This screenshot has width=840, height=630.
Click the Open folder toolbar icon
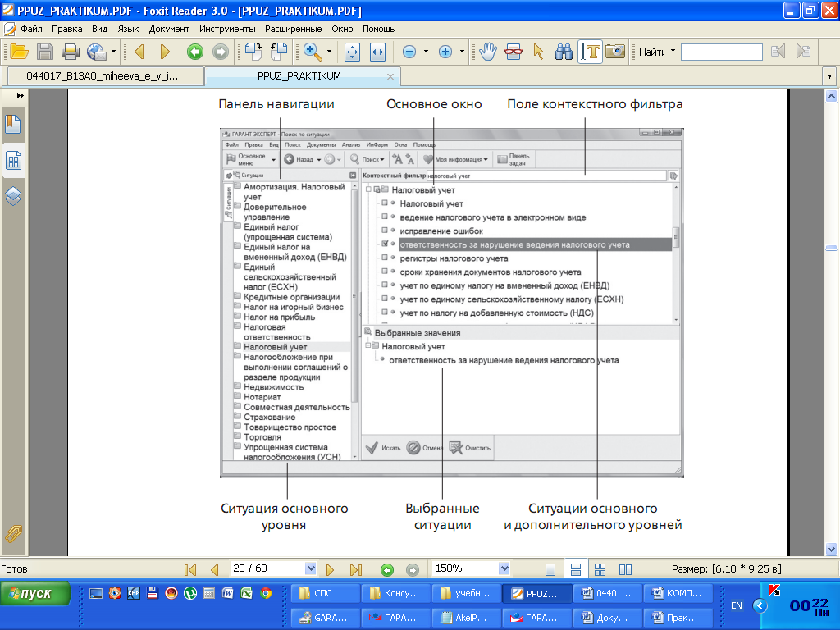pos(19,52)
